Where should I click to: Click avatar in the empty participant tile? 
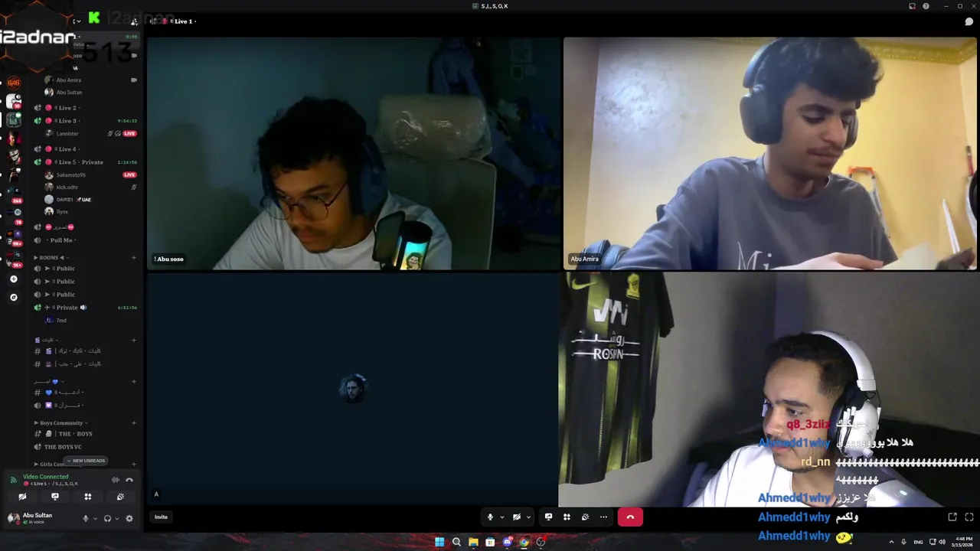pos(353,389)
